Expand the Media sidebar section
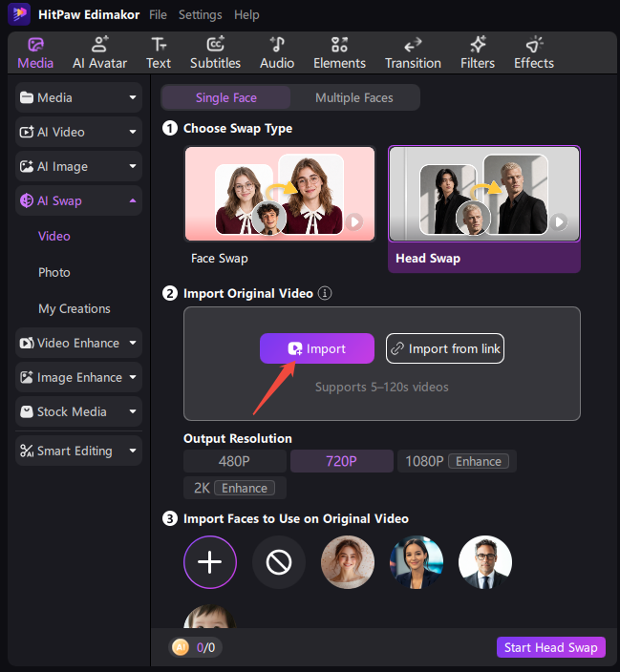620x672 pixels. coord(78,97)
